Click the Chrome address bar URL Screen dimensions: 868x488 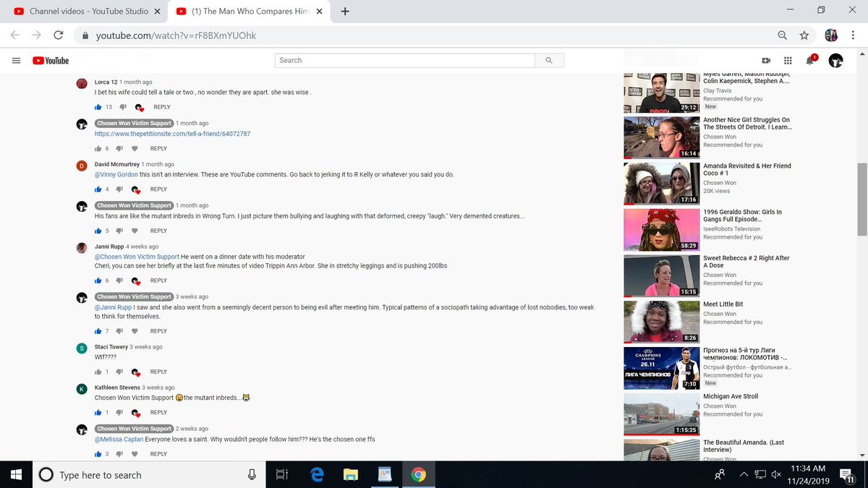click(x=176, y=35)
